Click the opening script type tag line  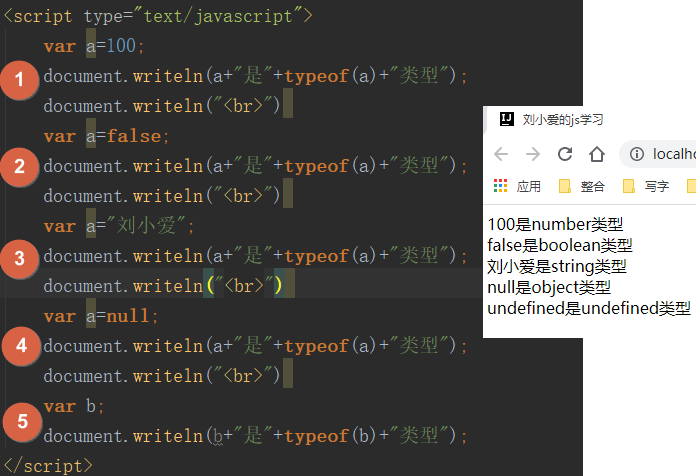[158, 16]
